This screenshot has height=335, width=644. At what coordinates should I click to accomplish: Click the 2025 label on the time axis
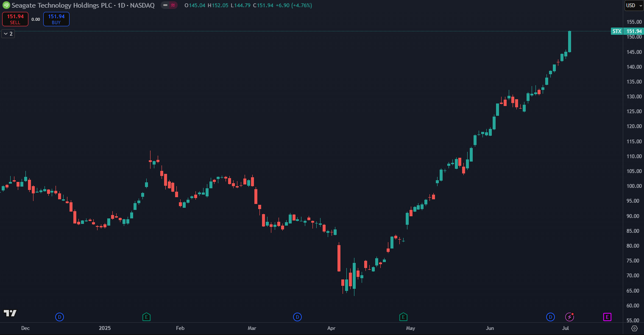(x=105, y=328)
